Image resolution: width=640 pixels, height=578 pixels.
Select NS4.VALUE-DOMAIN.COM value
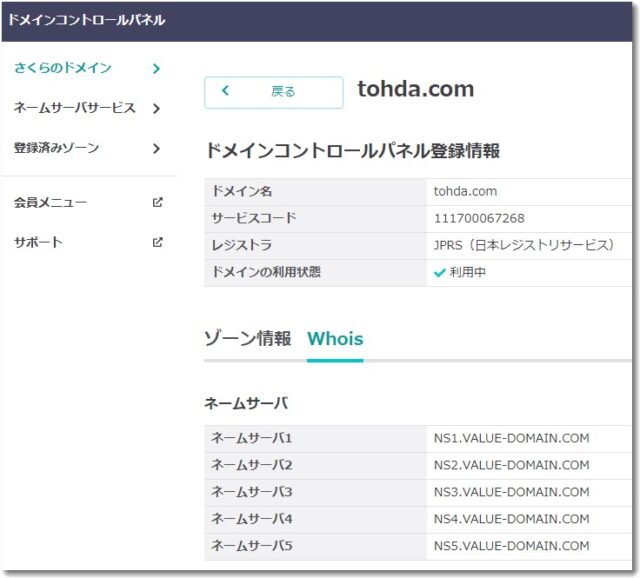tap(511, 519)
